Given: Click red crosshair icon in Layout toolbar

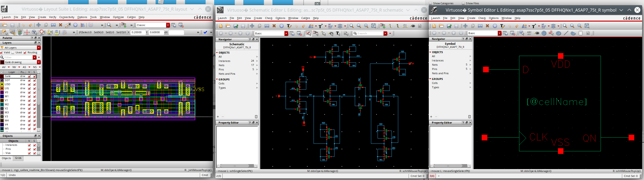Looking at the screenshot, I should [27, 32].
